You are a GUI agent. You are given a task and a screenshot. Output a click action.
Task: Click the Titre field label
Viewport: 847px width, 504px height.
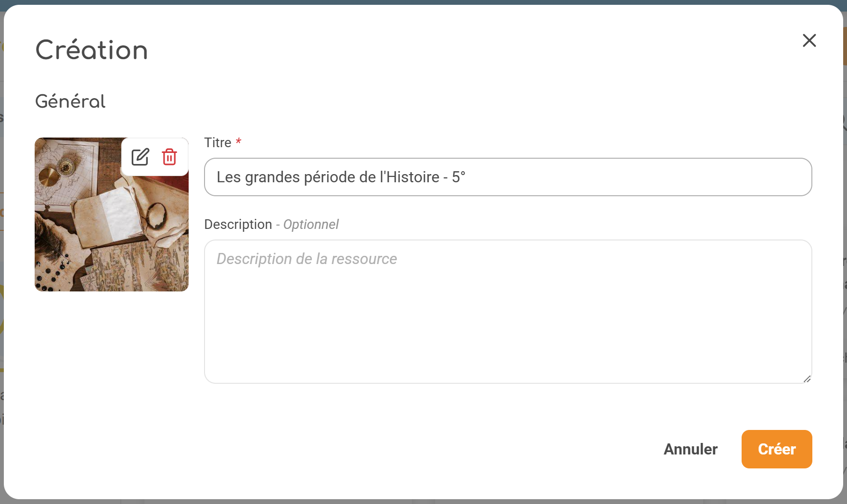pyautogui.click(x=218, y=142)
